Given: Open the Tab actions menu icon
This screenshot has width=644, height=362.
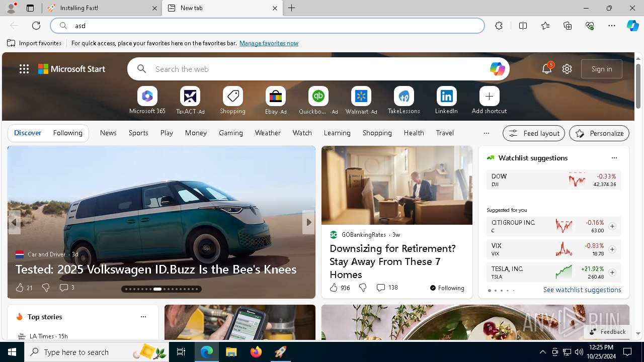Looking at the screenshot, I should point(30,8).
